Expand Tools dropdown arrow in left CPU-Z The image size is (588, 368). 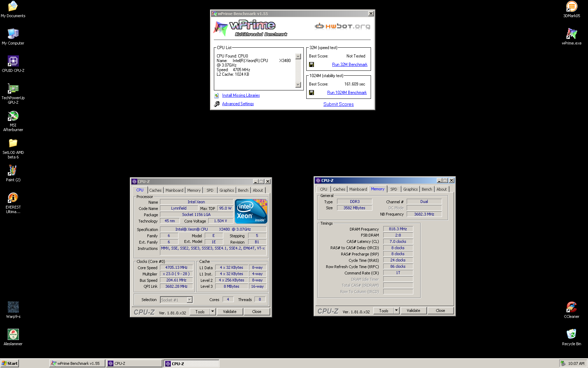click(x=212, y=312)
